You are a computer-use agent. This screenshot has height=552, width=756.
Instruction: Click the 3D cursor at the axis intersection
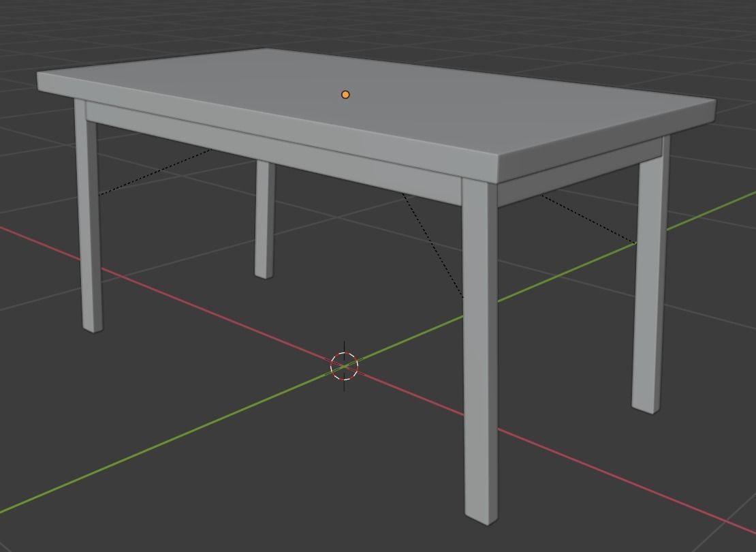click(344, 366)
